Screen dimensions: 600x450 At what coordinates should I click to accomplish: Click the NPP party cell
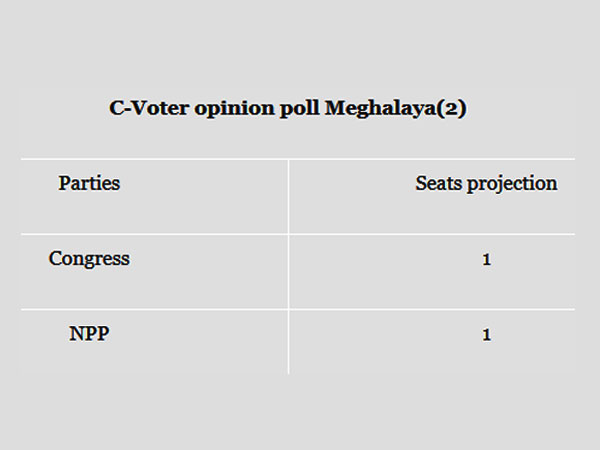89,334
